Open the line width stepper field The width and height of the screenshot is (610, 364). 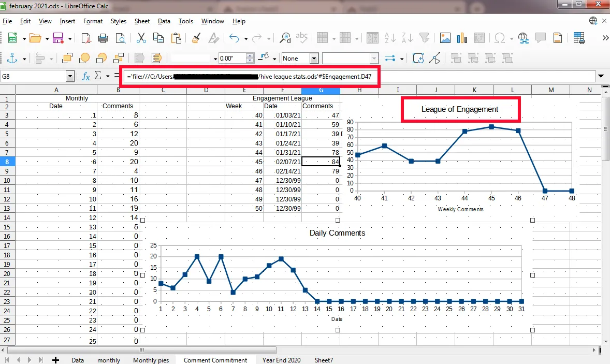coord(236,59)
